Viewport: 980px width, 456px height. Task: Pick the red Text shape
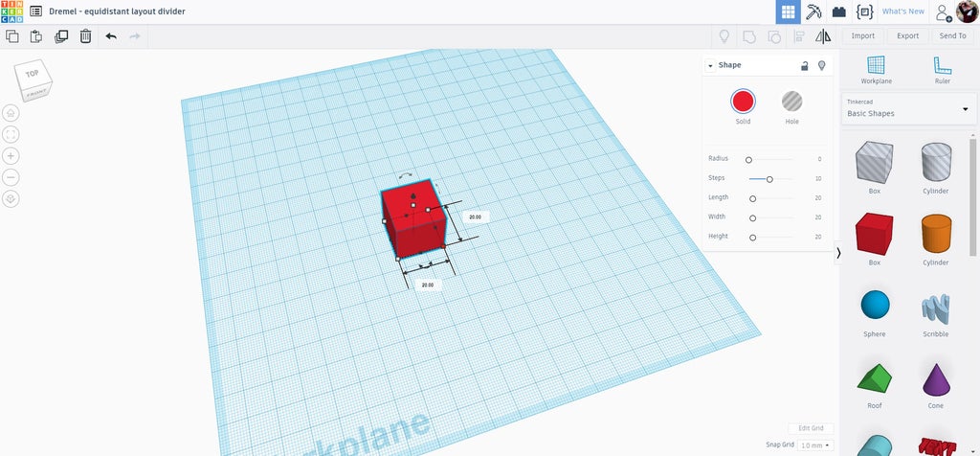[x=936, y=446]
